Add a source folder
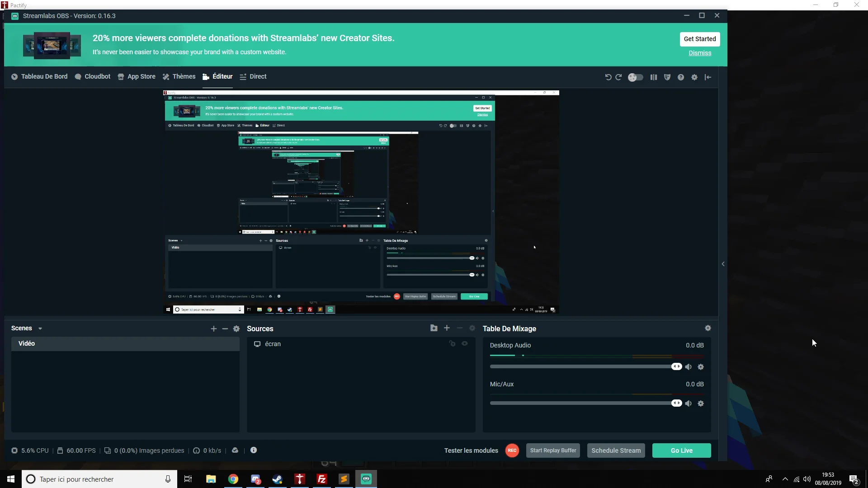 coord(434,328)
